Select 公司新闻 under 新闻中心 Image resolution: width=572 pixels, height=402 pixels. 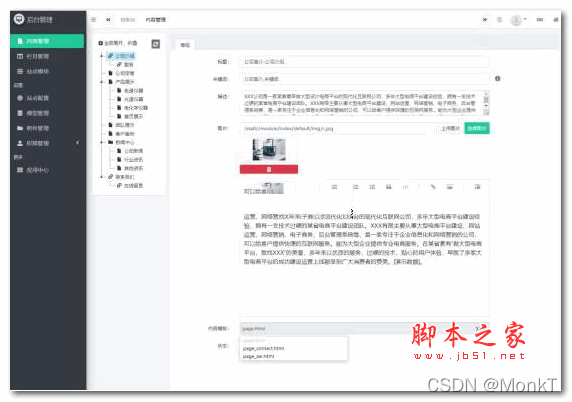pyautogui.click(x=134, y=151)
